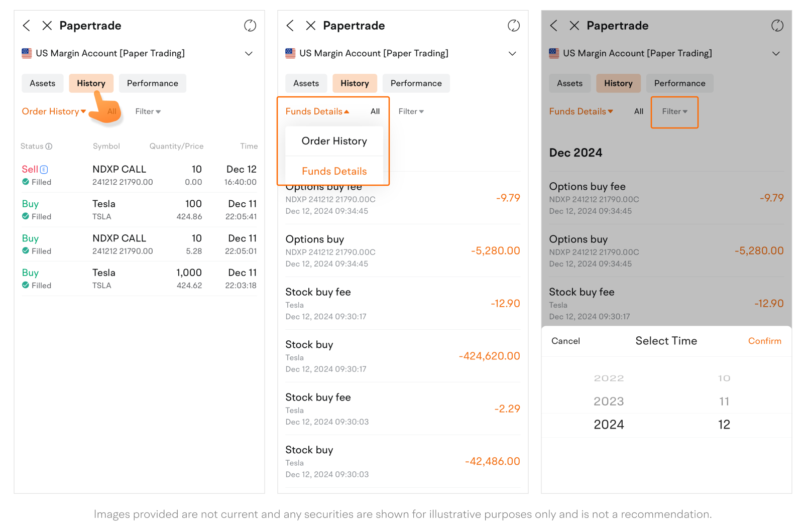
Task: Expand the Order History dropdown header in left screen
Action: (54, 111)
